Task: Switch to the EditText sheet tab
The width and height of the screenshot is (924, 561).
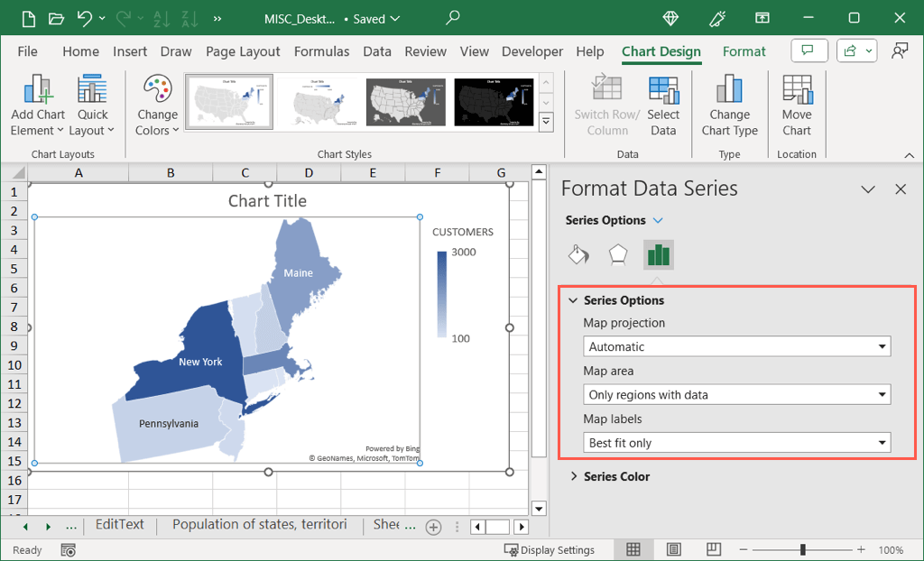Action: click(x=119, y=525)
